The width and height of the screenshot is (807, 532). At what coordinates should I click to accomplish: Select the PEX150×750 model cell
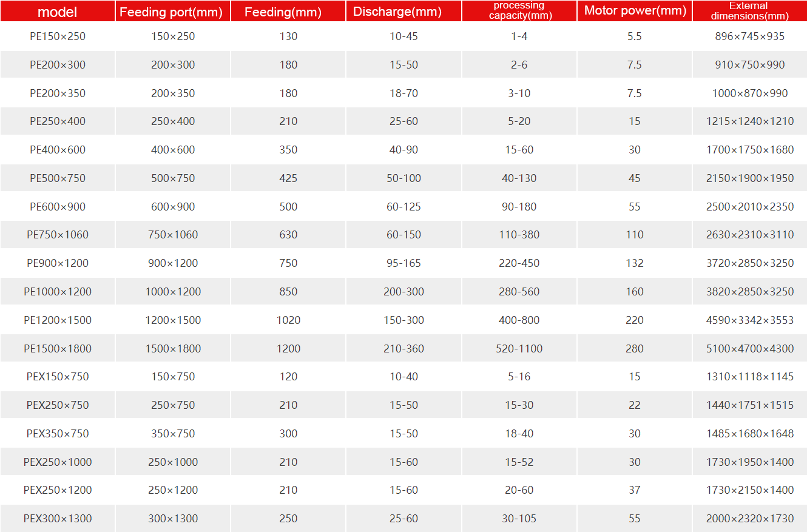(58, 377)
